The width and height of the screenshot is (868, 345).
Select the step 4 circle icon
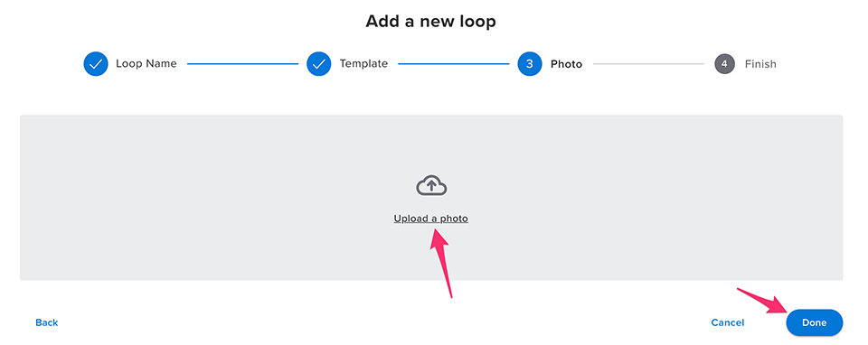click(724, 64)
